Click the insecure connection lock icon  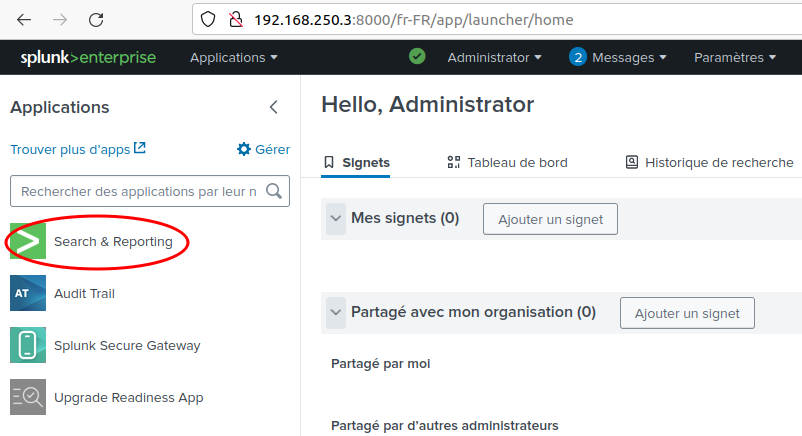coord(235,20)
